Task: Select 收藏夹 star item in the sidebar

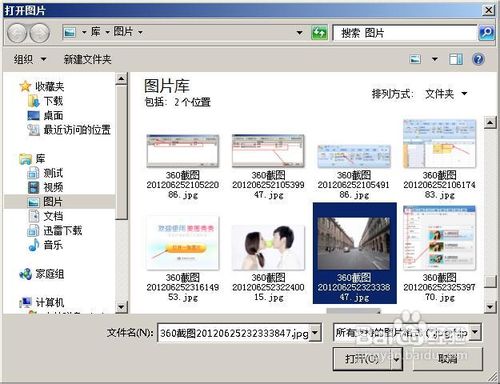Action: coord(42,87)
